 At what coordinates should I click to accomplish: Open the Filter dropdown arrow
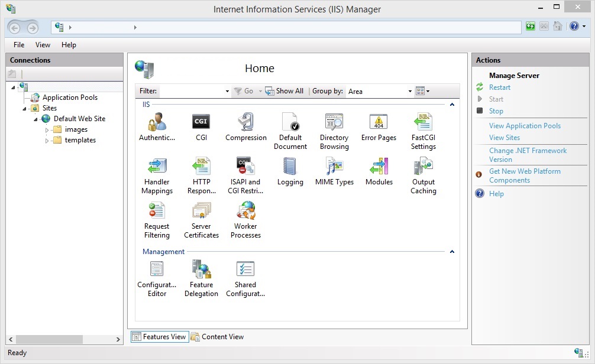click(227, 92)
